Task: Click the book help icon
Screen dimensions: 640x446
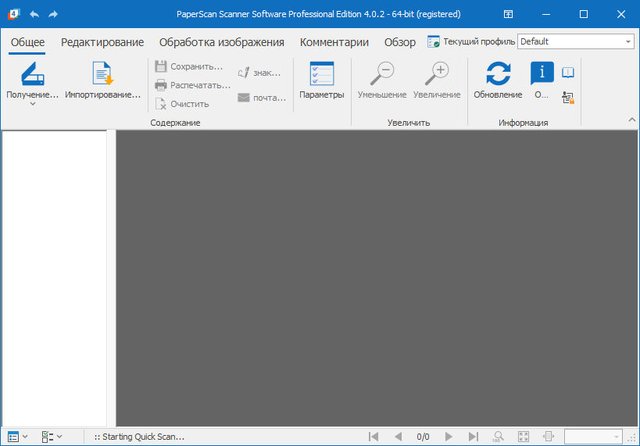Action: tap(568, 73)
